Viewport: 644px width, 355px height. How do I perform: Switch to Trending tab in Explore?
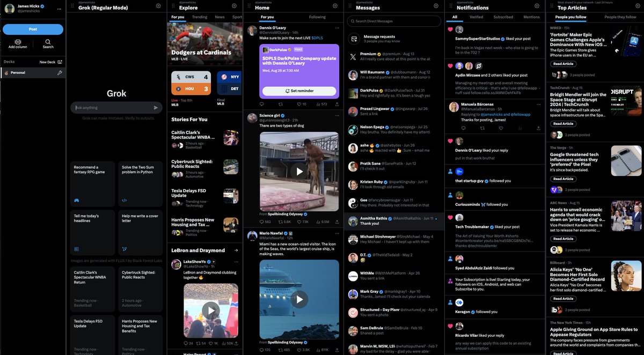coord(200,17)
